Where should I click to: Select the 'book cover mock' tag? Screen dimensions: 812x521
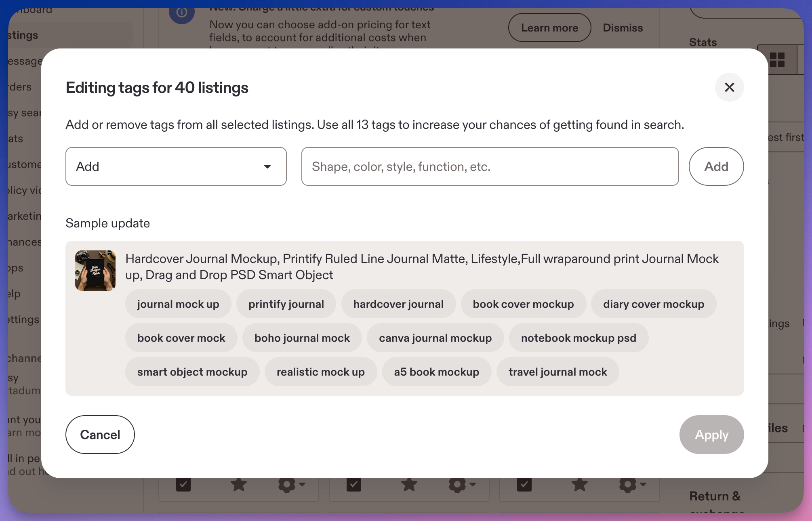click(181, 338)
